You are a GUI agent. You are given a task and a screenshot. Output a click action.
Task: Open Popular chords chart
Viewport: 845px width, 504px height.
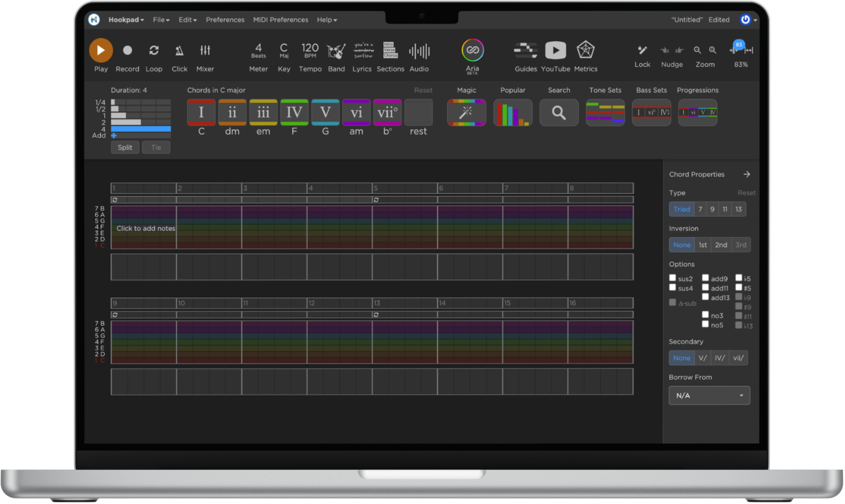coord(513,112)
